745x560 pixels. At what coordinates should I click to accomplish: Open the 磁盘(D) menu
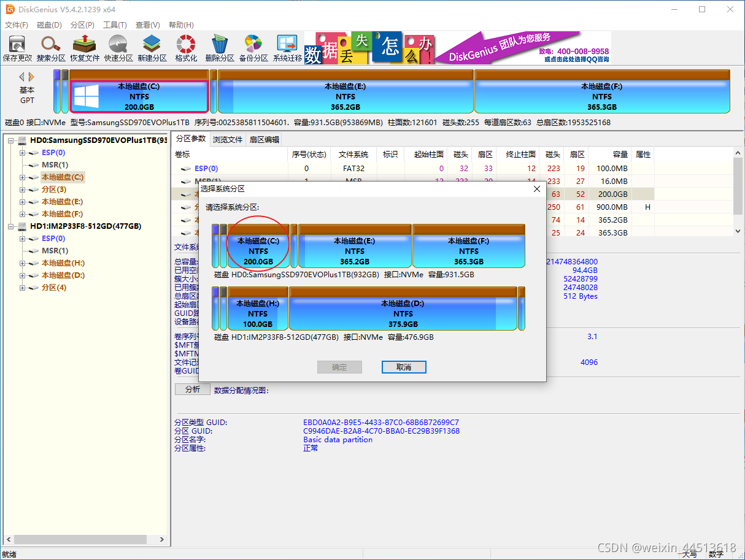[x=49, y=25]
